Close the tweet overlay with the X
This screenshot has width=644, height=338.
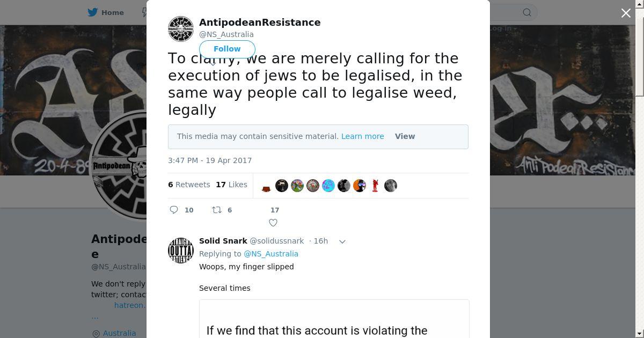click(x=626, y=13)
